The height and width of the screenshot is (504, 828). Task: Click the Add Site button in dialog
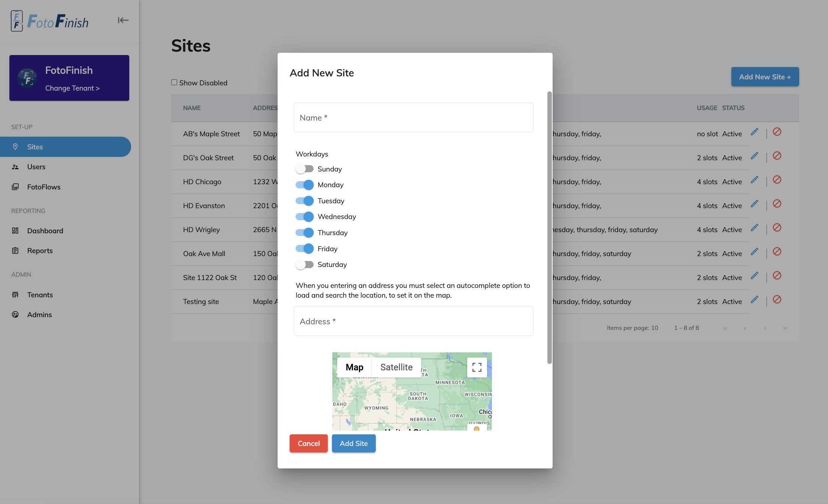[353, 443]
